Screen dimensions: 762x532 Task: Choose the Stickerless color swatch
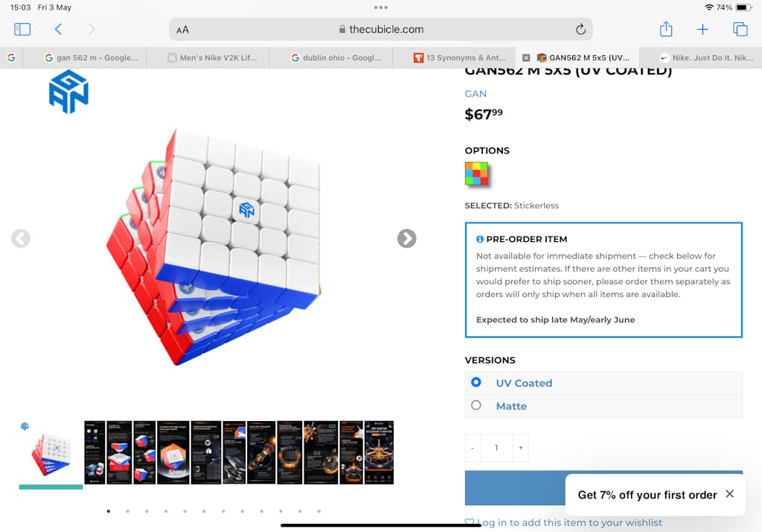click(x=477, y=173)
